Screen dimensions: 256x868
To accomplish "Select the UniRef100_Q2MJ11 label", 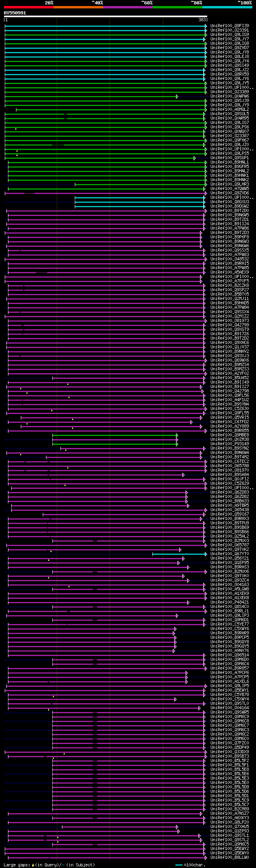I will click(x=230, y=299).
